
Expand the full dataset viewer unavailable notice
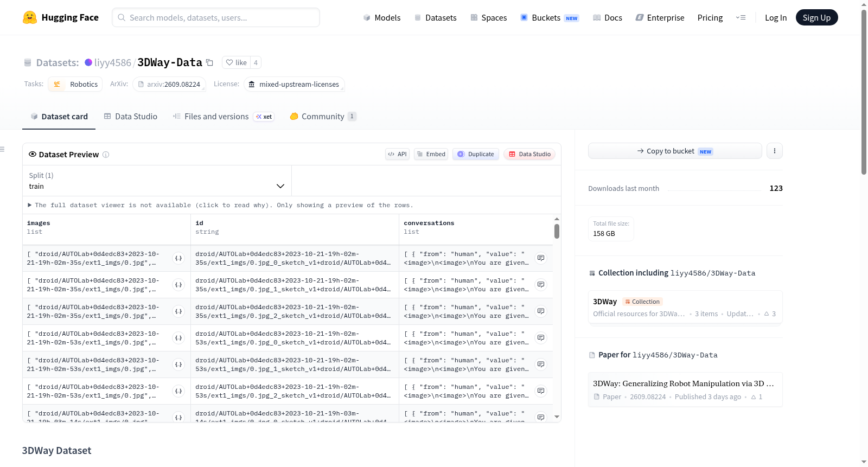[220, 205]
